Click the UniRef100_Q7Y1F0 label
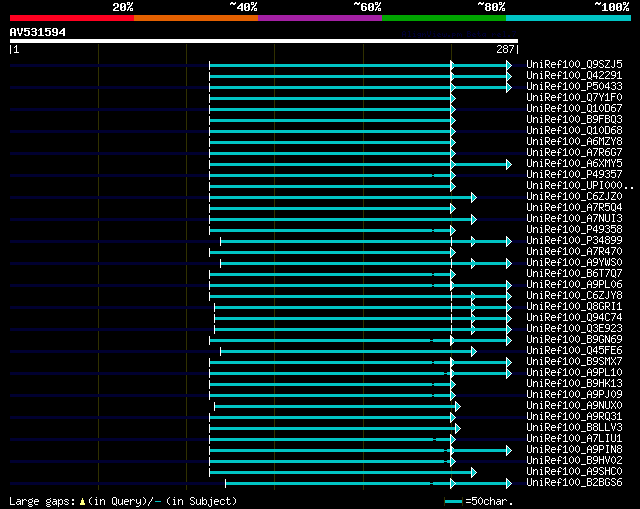This screenshot has height=509, width=640. point(574,97)
